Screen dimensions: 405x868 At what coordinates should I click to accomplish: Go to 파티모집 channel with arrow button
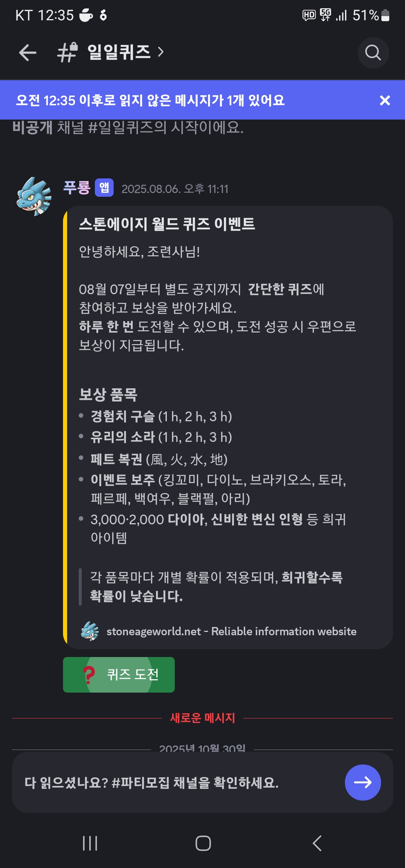[x=363, y=783]
